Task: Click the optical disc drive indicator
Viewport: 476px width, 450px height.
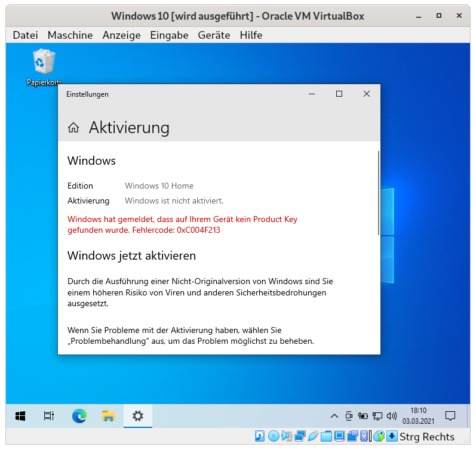Action: (274, 436)
